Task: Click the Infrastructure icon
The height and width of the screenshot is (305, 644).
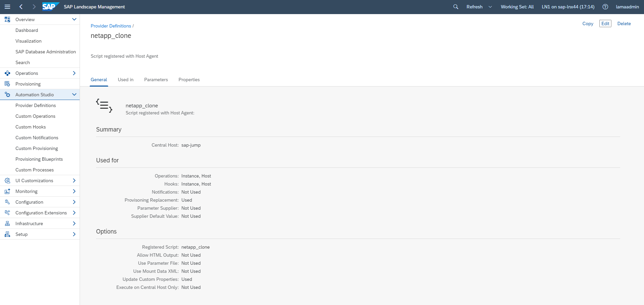Action: click(7, 223)
